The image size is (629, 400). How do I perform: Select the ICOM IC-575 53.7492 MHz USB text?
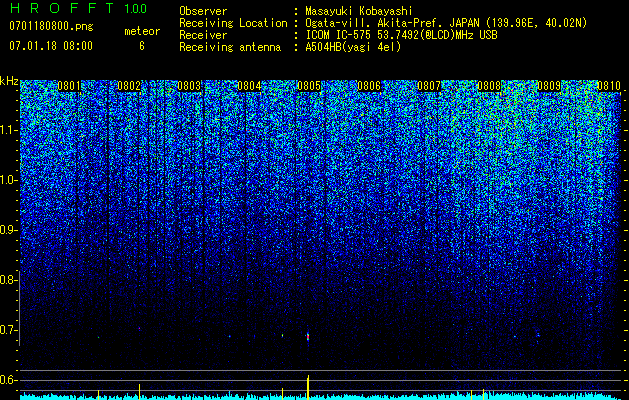click(x=401, y=35)
